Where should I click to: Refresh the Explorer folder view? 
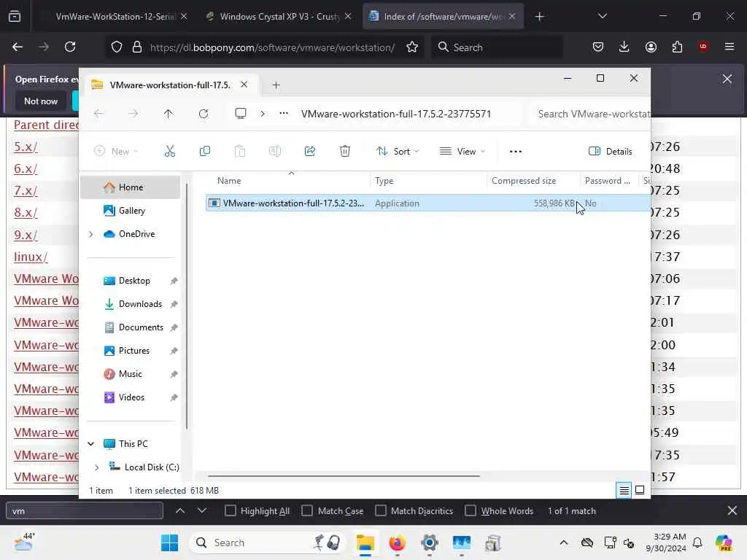[204, 114]
